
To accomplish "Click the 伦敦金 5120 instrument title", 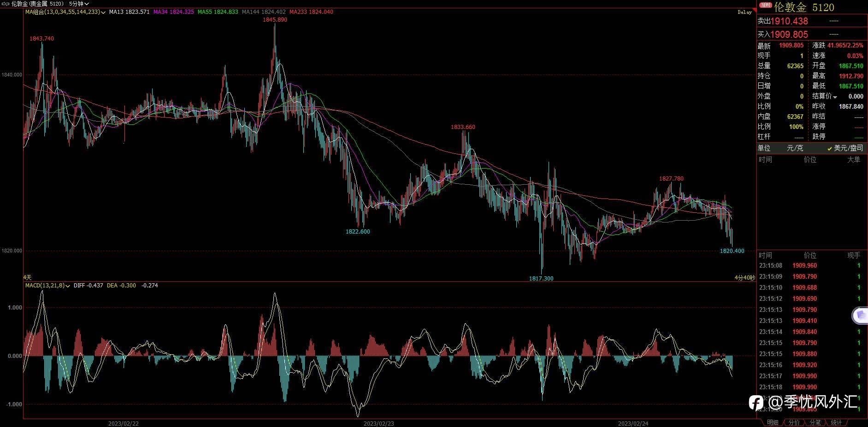I will click(804, 7).
